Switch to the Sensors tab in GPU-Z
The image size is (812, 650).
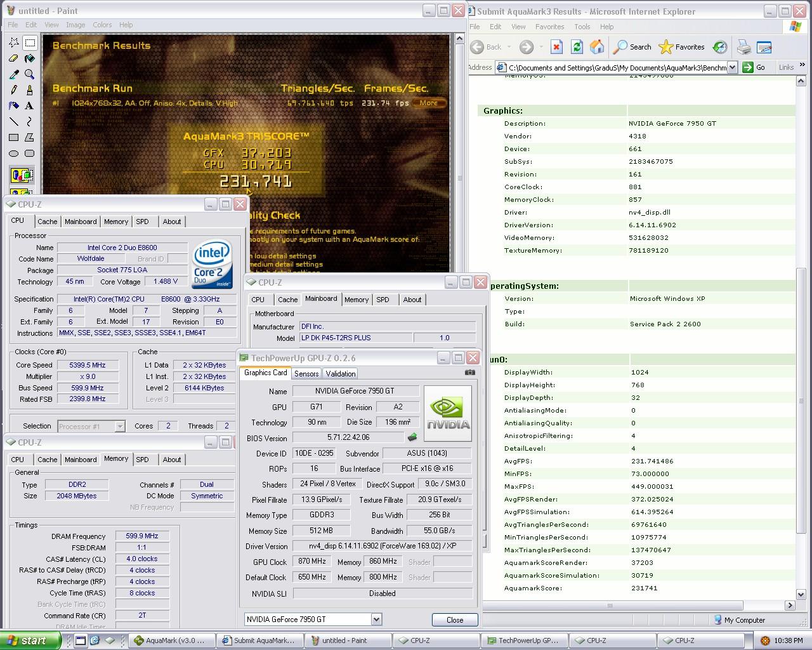pos(306,374)
